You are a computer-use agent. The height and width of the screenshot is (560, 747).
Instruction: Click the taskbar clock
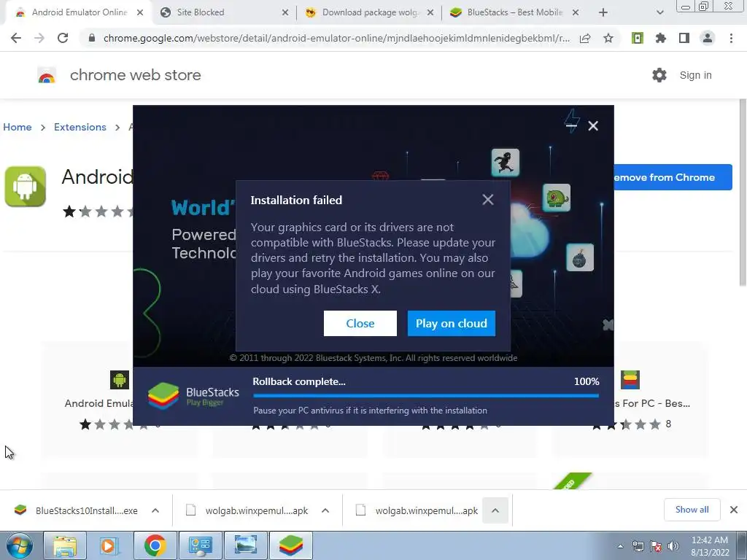click(x=710, y=546)
